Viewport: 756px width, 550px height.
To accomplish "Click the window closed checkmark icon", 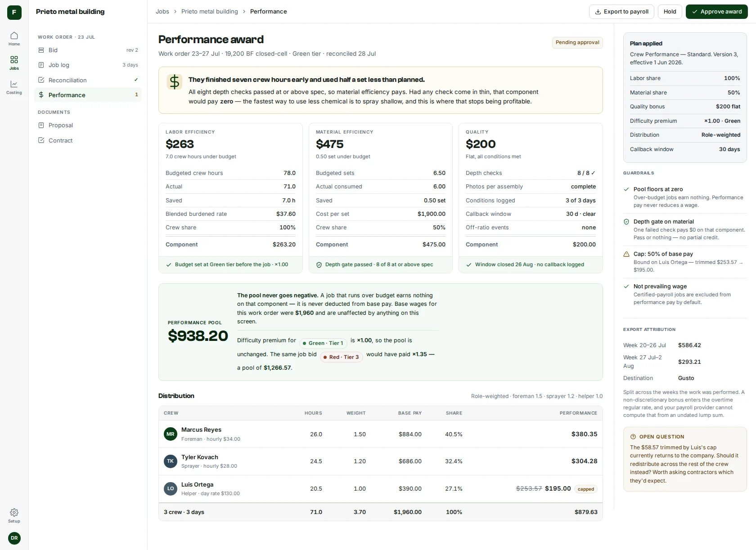I will (469, 265).
